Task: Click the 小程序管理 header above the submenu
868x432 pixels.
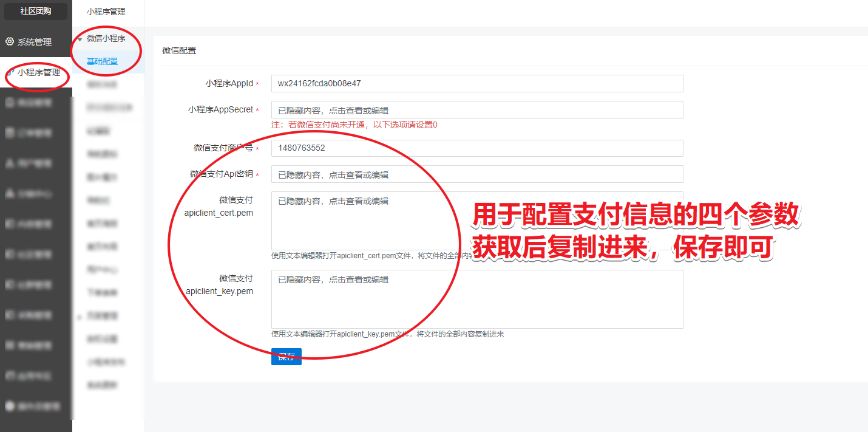Action: point(106,11)
